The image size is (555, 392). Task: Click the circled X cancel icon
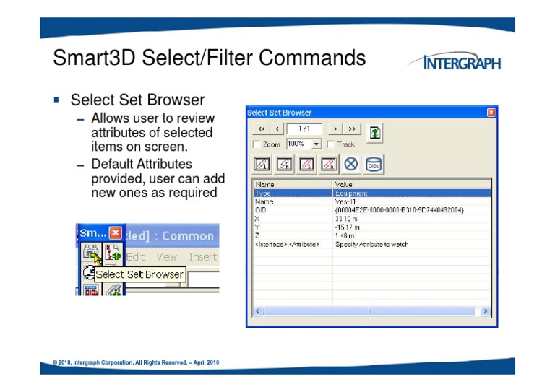pyautogui.click(x=350, y=165)
